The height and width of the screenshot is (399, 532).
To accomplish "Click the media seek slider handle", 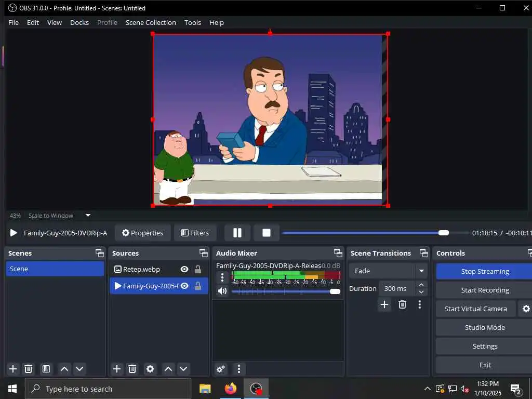I will (444, 233).
